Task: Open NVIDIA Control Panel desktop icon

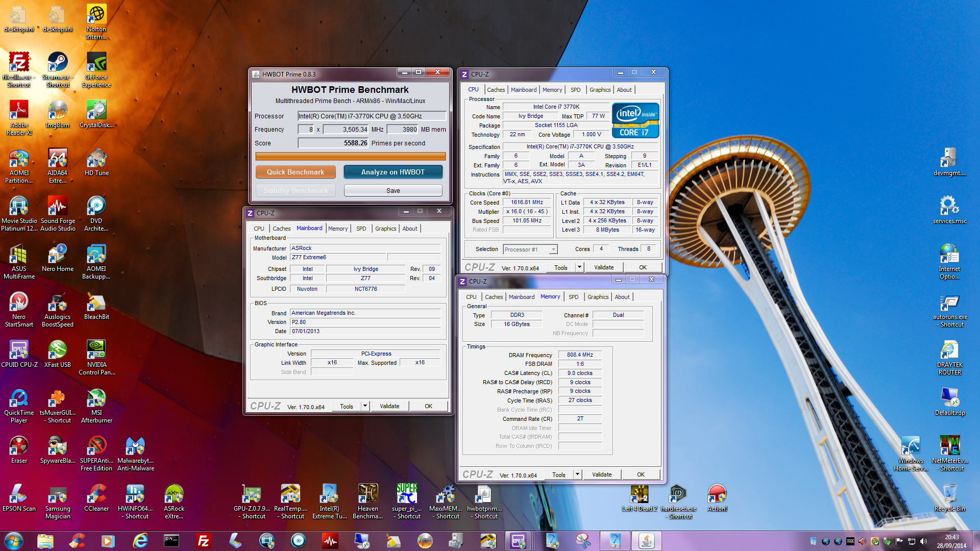Action: click(96, 357)
